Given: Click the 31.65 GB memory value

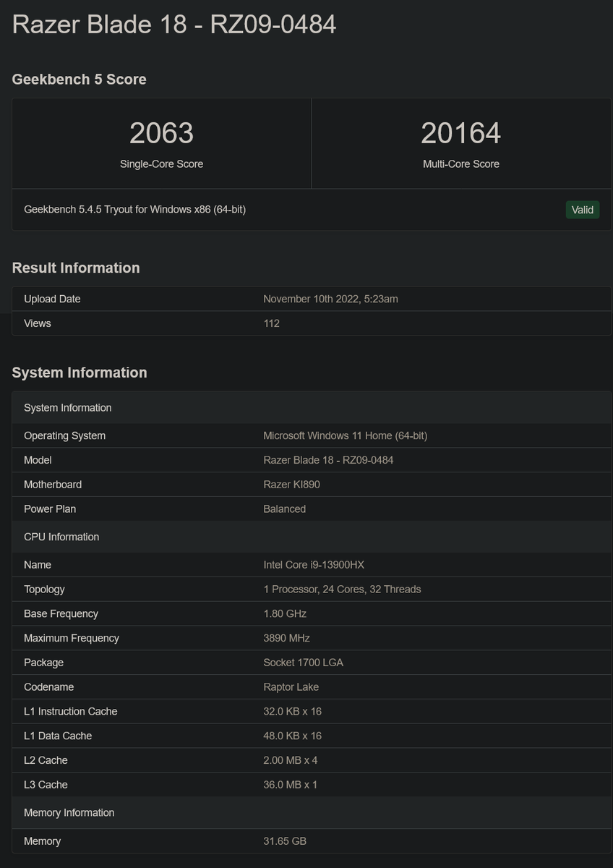Looking at the screenshot, I should tap(285, 841).
